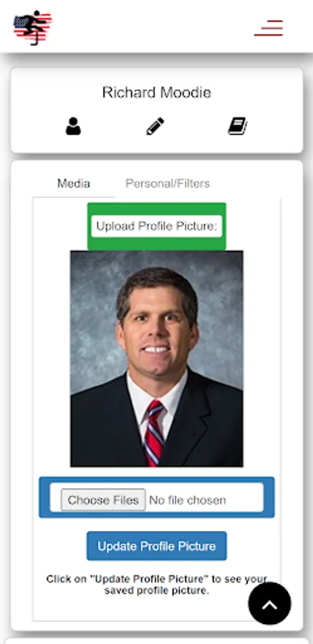Tap the black scroll-to-top chevron button
Viewport: 313px width, 644px height.
click(x=269, y=603)
